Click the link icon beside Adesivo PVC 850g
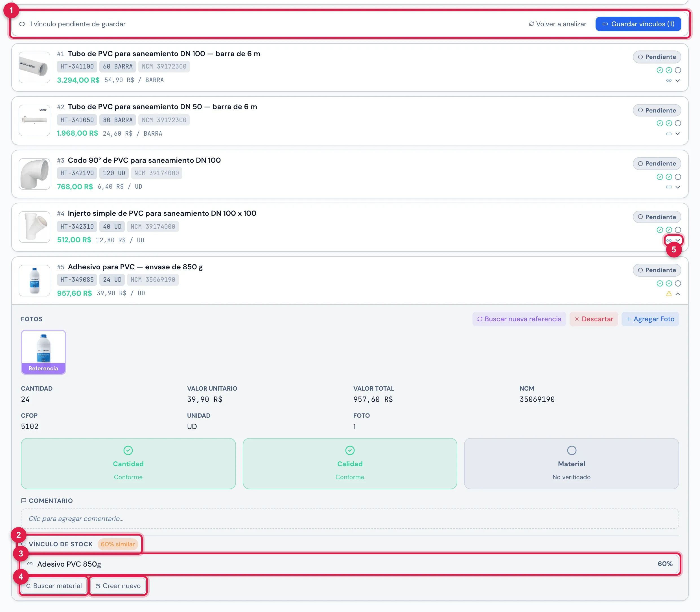700x612 pixels. [30, 564]
